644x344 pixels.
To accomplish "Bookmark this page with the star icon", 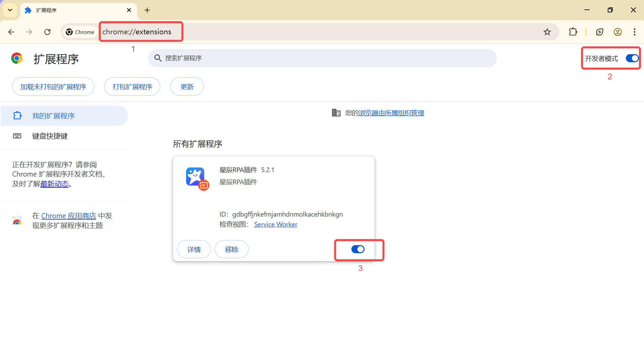I will (x=547, y=32).
